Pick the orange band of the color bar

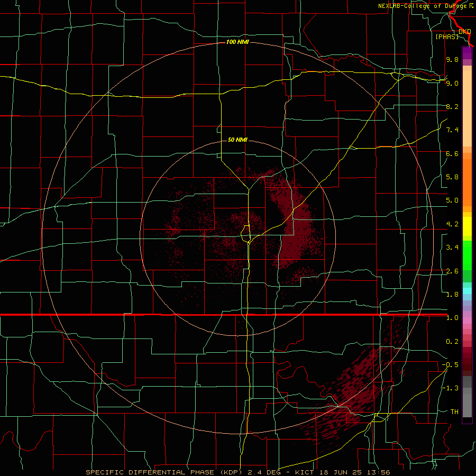click(x=467, y=183)
